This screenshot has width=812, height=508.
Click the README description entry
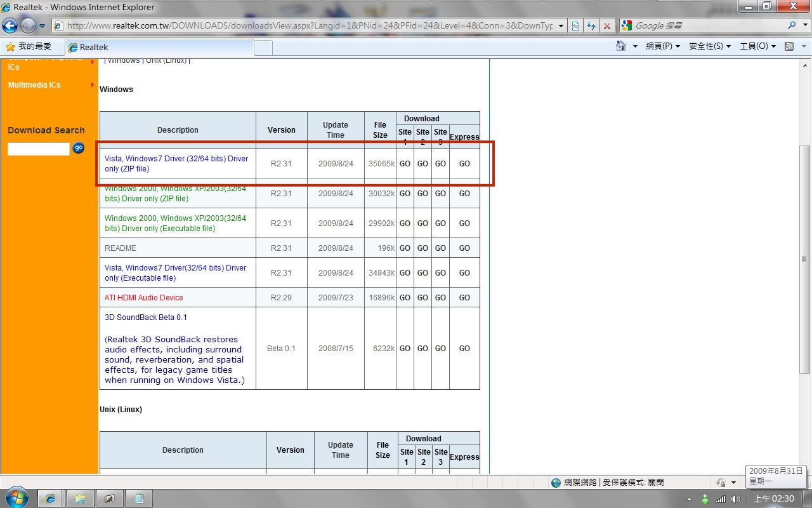[x=121, y=248]
